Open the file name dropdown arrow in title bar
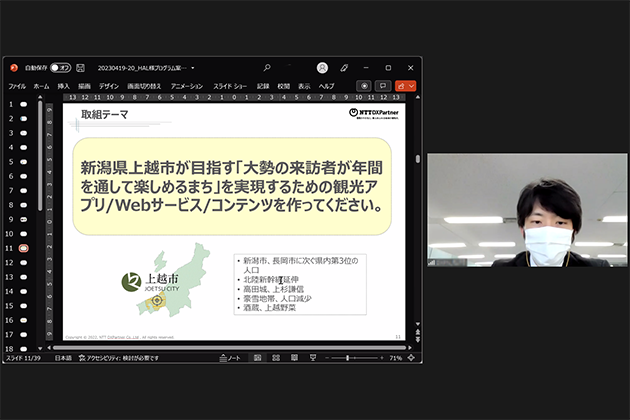Image resolution: width=630 pixels, height=420 pixels. [193, 68]
